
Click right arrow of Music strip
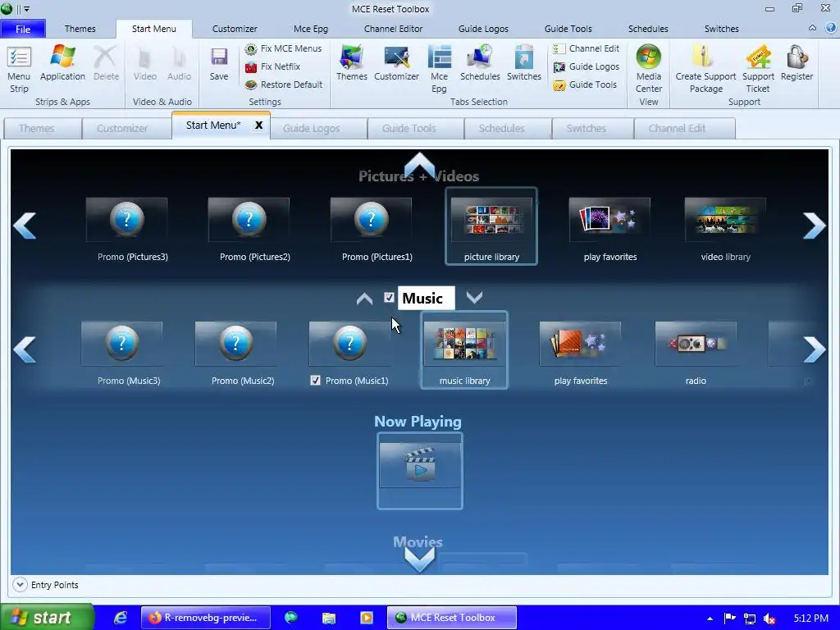pos(815,349)
